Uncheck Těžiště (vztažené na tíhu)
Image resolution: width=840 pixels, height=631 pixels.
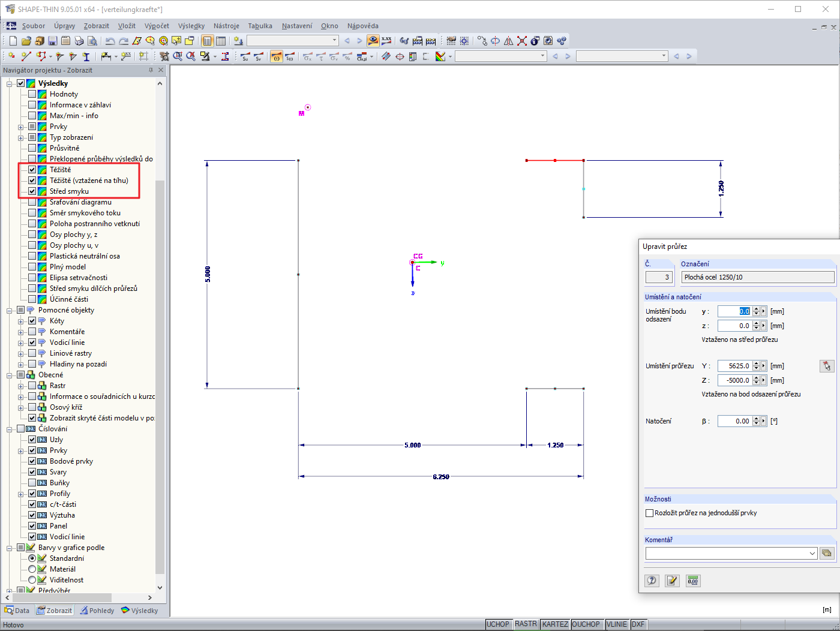(32, 181)
